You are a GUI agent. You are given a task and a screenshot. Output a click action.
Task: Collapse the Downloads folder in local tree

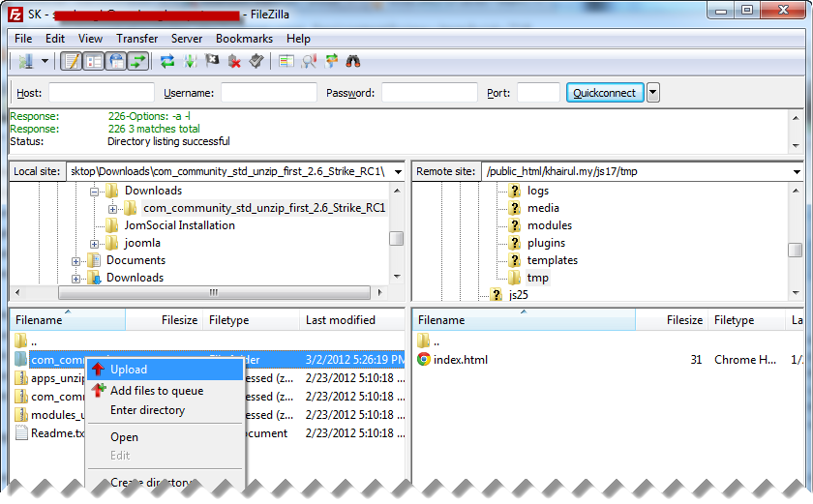point(95,192)
